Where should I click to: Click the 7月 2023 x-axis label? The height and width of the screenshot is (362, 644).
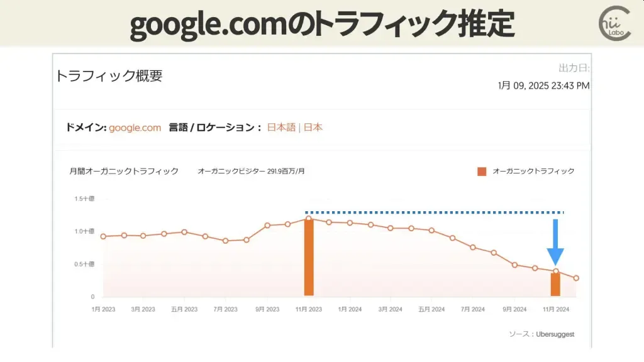click(x=226, y=309)
